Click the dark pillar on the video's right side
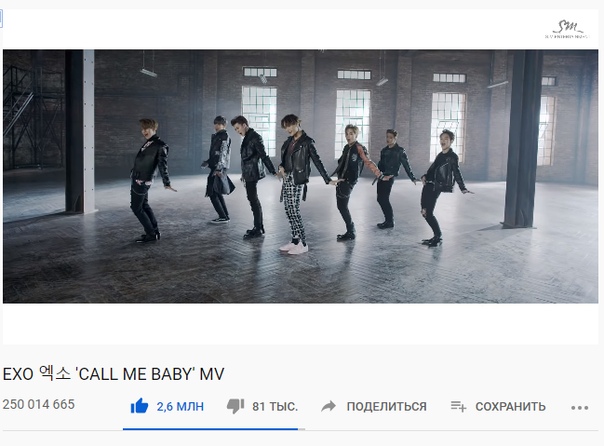The width and height of the screenshot is (604, 446). point(521,139)
